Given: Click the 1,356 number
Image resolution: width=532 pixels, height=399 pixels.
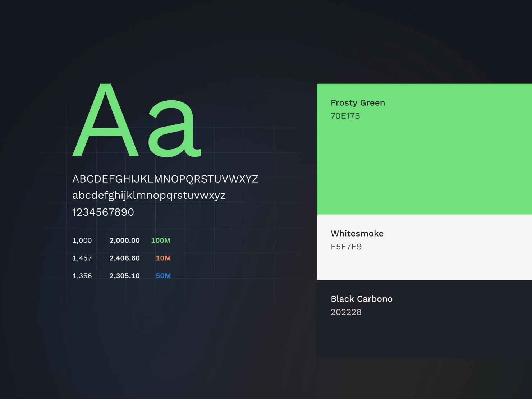Looking at the screenshot, I should [x=82, y=276].
